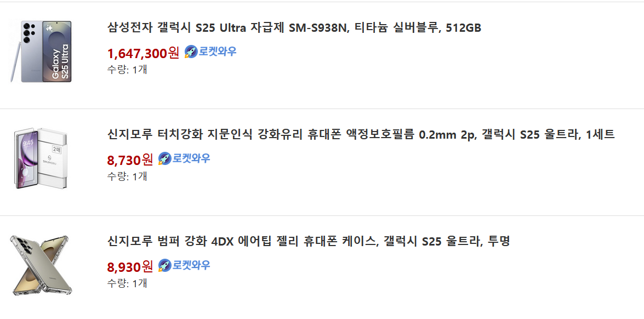Click the 1,647,300원 price
Screen dimensions: 644x319
[143, 53]
